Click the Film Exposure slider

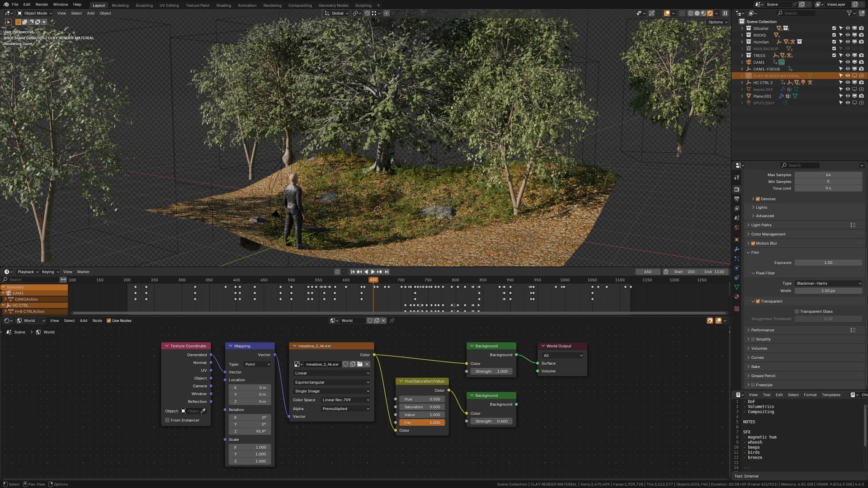click(828, 263)
